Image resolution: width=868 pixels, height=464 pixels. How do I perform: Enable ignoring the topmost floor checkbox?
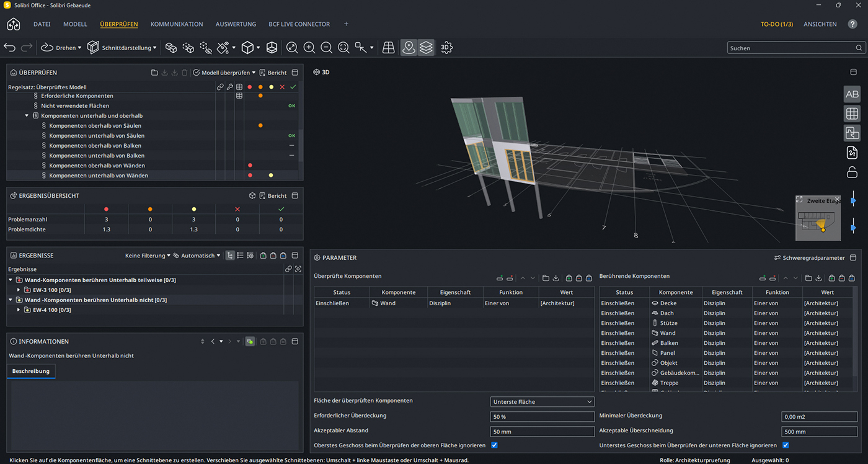[494, 445]
